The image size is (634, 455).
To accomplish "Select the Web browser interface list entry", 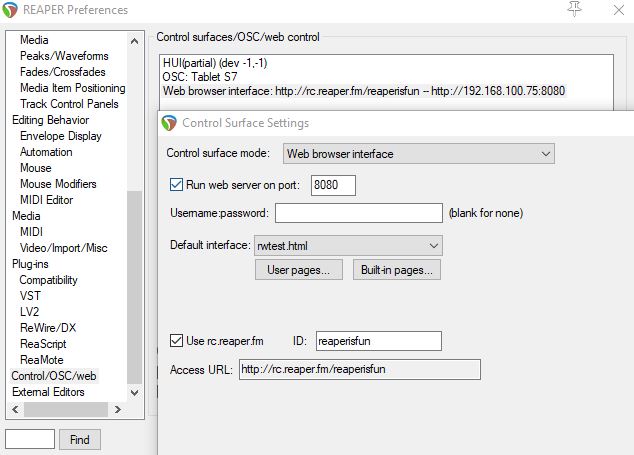I will [x=363, y=91].
